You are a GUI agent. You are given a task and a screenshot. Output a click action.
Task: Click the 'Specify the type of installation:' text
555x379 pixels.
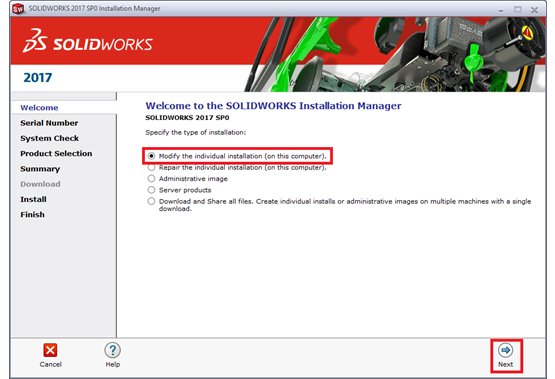click(196, 132)
